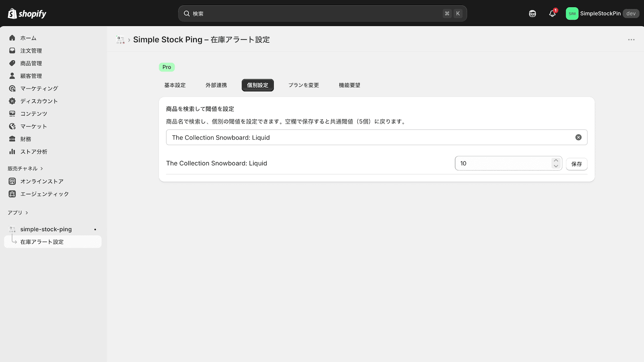The height and width of the screenshot is (362, 644).
Task: Click the simple-stock-ping app icon in sidebar
Action: point(12,229)
